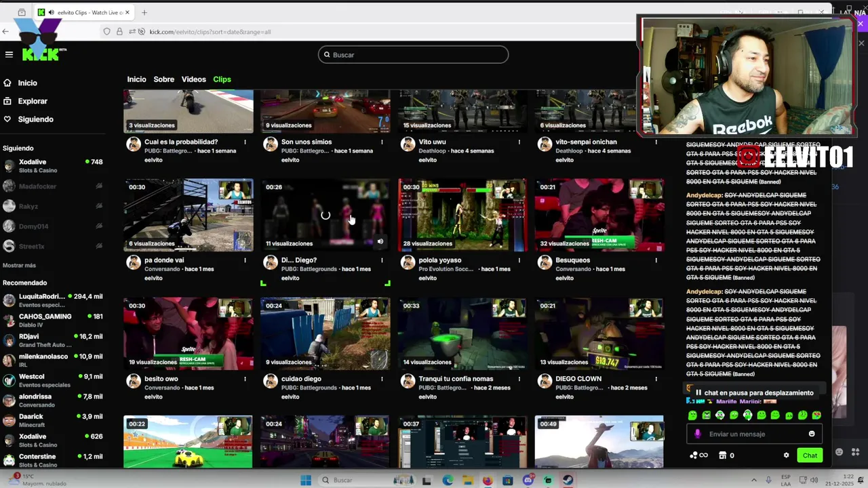The image size is (868, 488).
Task: Open options for 'Di... Diego?' clip
Action: click(382, 260)
